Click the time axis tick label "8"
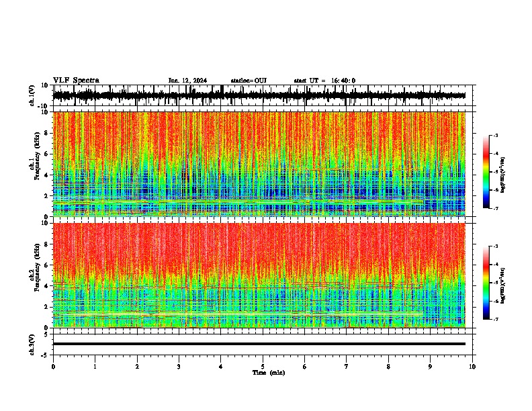 (x=388, y=367)
